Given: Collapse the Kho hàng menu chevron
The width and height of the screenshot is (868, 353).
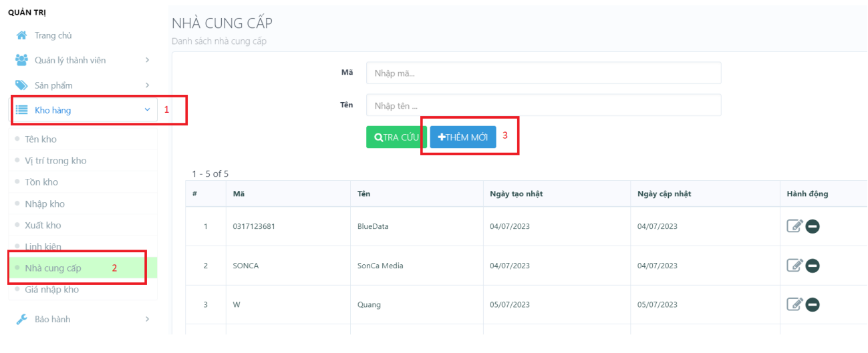Looking at the screenshot, I should click(x=147, y=110).
